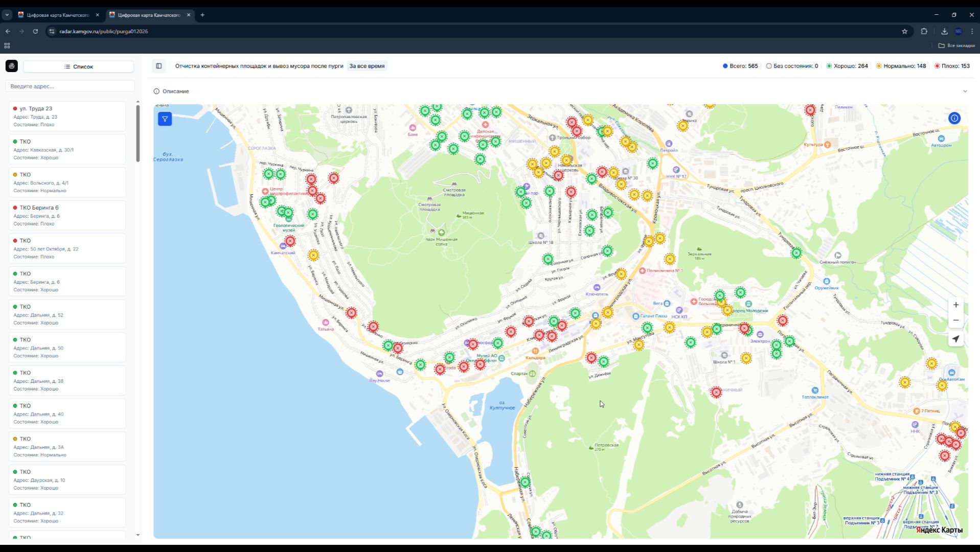Click the browser address bar URL
This screenshot has height=552, width=980.
(104, 31)
